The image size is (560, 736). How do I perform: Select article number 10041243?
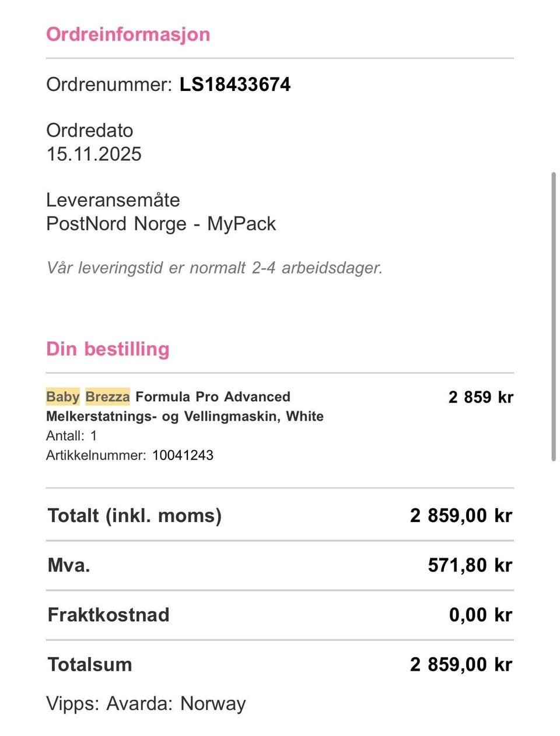tap(183, 455)
